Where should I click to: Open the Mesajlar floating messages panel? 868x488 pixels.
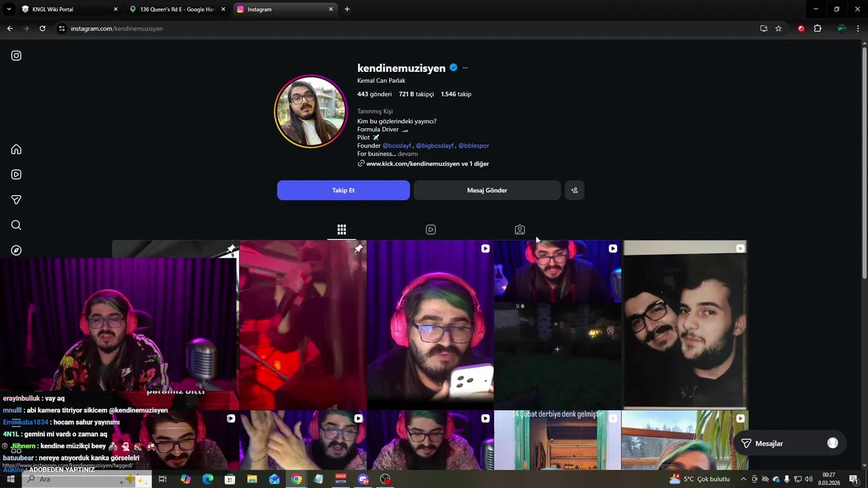point(789,443)
